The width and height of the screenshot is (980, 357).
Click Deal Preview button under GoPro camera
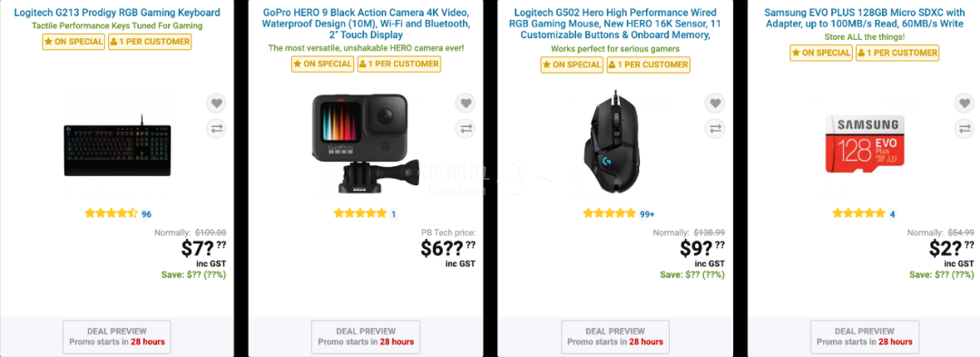pyautogui.click(x=367, y=336)
